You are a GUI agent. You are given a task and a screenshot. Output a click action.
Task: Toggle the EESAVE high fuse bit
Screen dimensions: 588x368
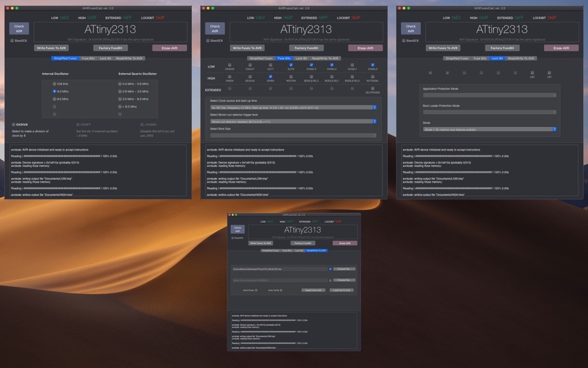coord(250,77)
